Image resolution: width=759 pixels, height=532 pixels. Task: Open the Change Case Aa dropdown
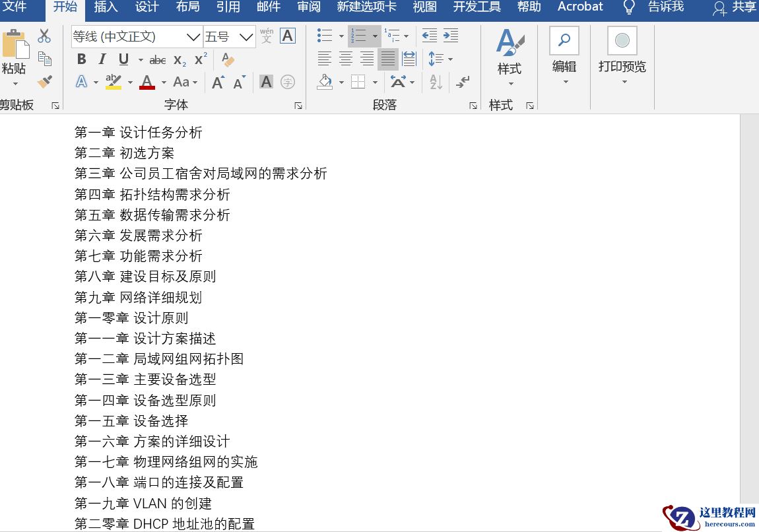click(x=185, y=82)
